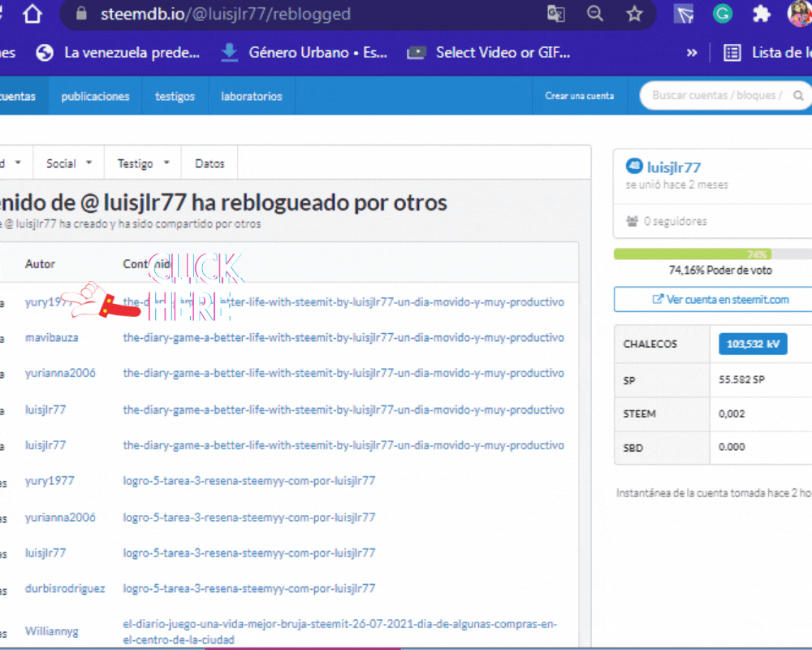Click the 103,532 kV badge
The height and width of the screenshot is (650, 812).
753,344
